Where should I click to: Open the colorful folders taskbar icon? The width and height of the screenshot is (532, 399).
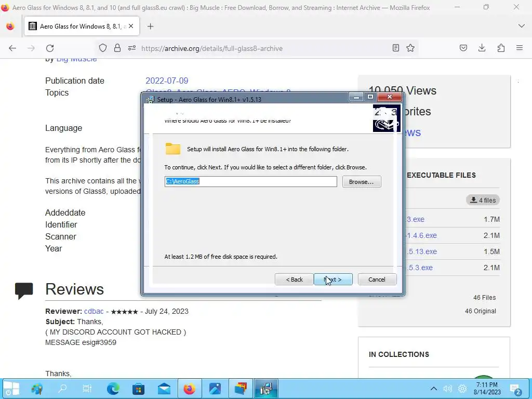coord(241,389)
